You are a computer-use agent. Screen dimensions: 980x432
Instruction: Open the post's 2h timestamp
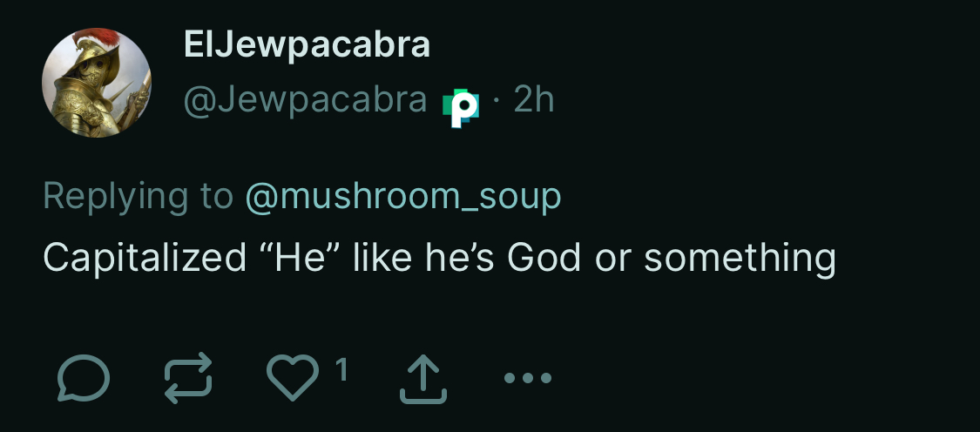point(534,102)
